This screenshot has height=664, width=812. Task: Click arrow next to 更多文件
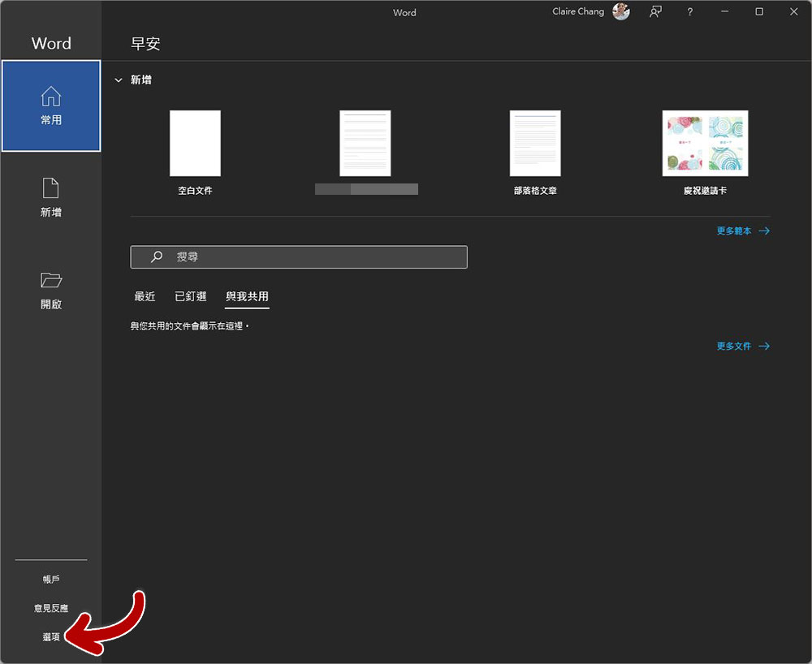click(x=764, y=347)
